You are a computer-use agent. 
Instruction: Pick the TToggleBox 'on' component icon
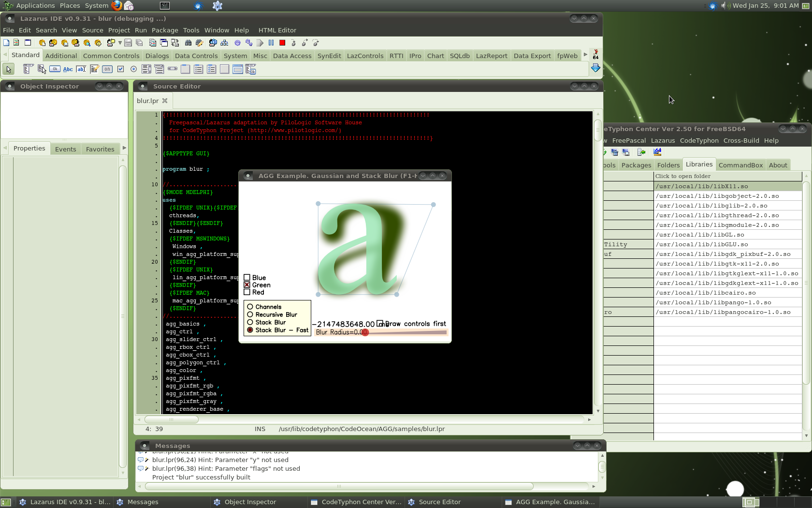click(x=107, y=69)
